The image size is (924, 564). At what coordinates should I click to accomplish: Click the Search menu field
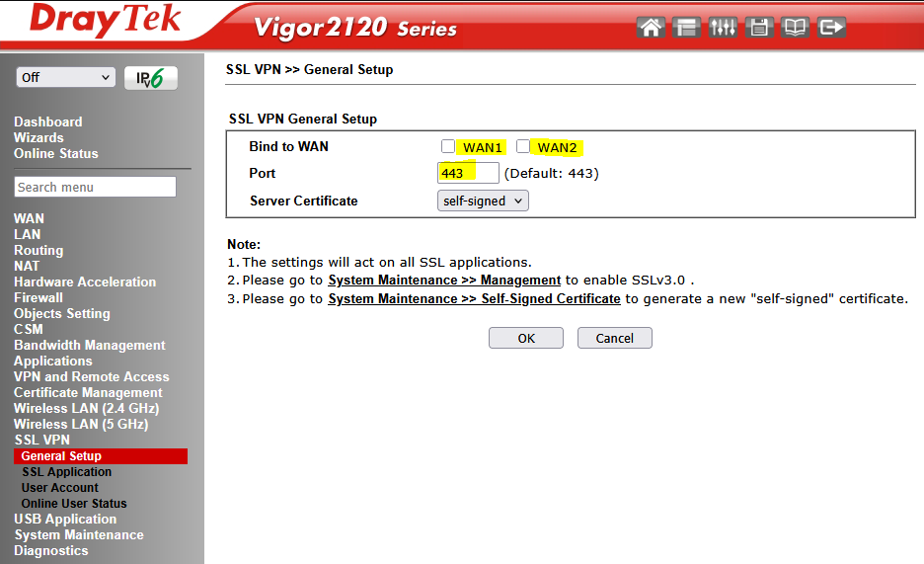coord(95,187)
